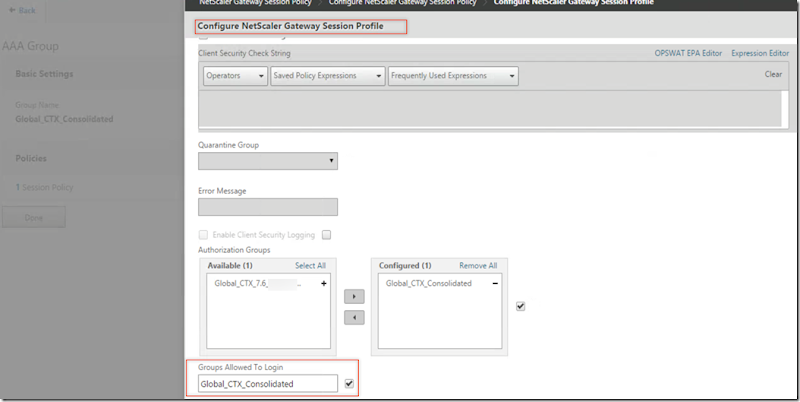Open Saved Policy Expressions dropdown
The height and width of the screenshot is (402, 800).
point(328,76)
